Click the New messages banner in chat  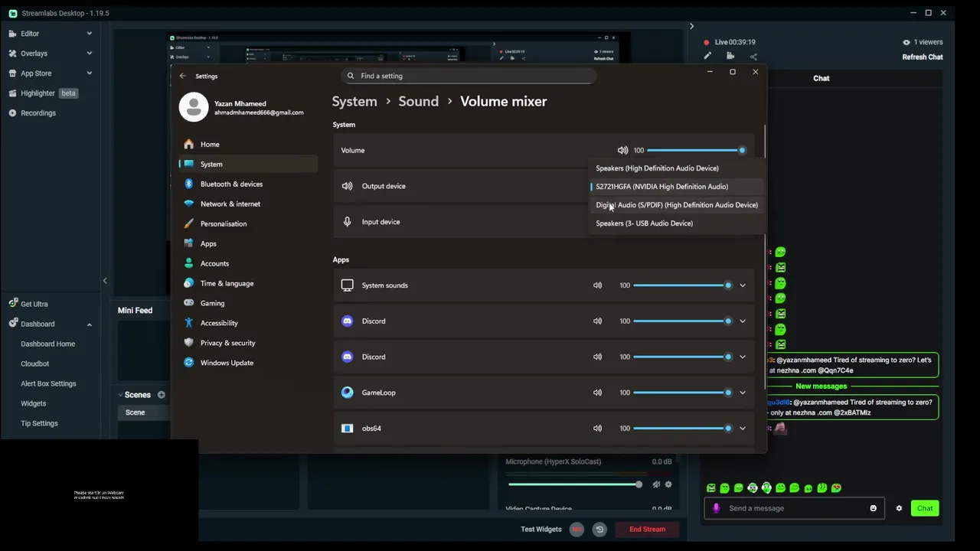click(821, 386)
